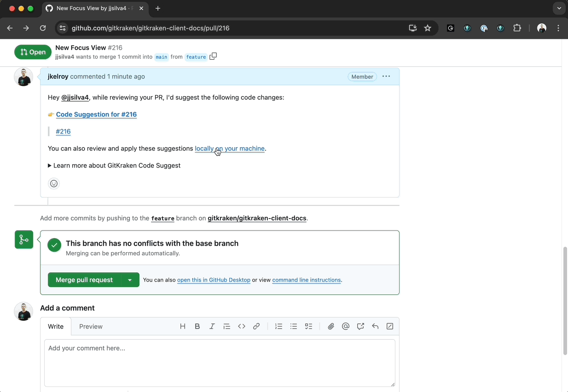Click Merge pull request button

(84, 280)
